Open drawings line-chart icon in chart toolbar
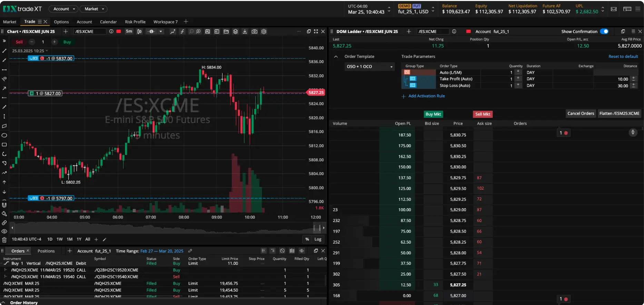 pos(172,31)
